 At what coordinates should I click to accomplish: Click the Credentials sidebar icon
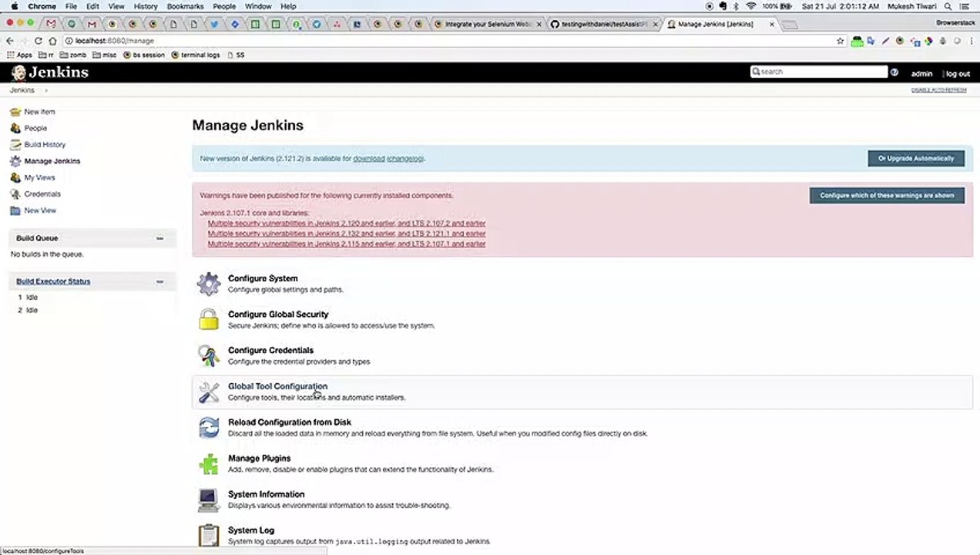[15, 194]
